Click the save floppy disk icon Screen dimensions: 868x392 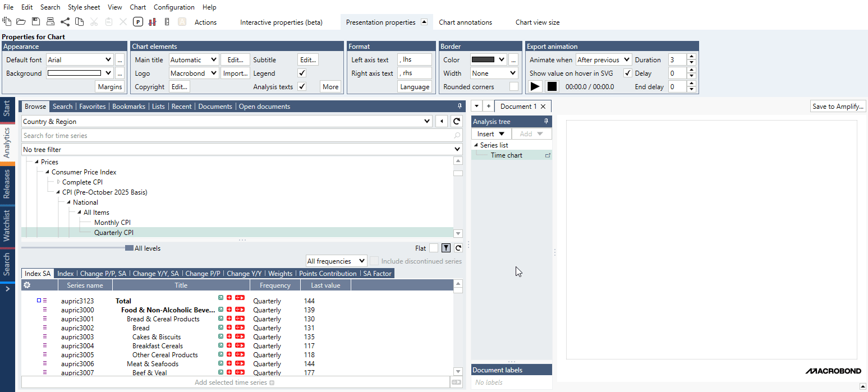36,22
